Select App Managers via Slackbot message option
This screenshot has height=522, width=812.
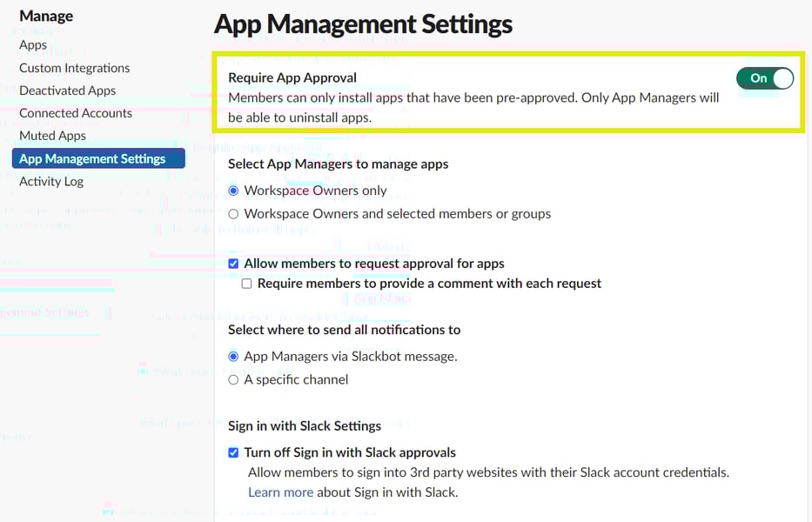233,357
